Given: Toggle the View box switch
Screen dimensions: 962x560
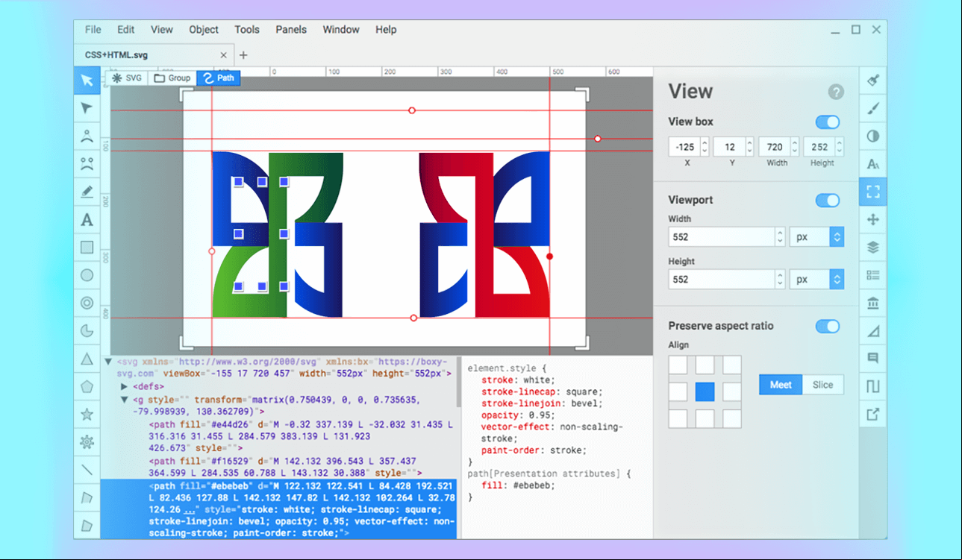Looking at the screenshot, I should coord(828,122).
